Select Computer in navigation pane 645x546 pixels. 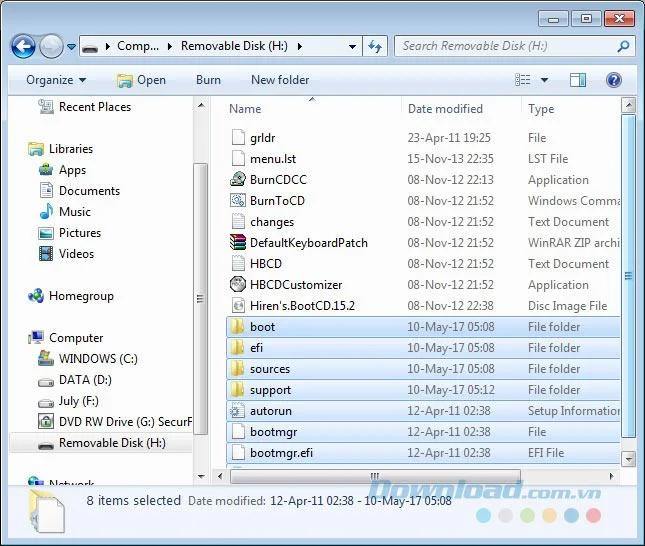pos(66,338)
